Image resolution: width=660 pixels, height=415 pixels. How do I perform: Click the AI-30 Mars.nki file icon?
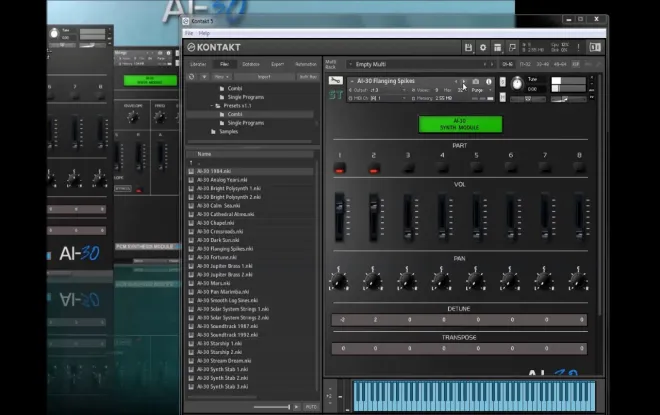[191, 283]
